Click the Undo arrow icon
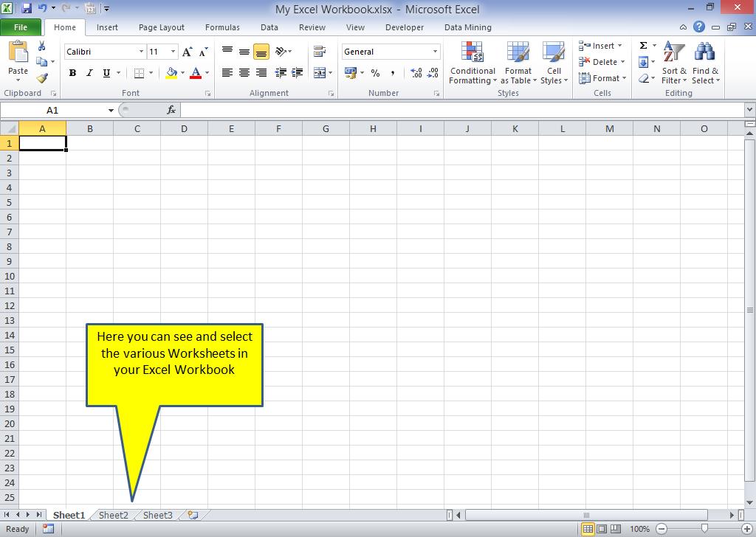Image resolution: width=756 pixels, height=537 pixels. [x=42, y=8]
